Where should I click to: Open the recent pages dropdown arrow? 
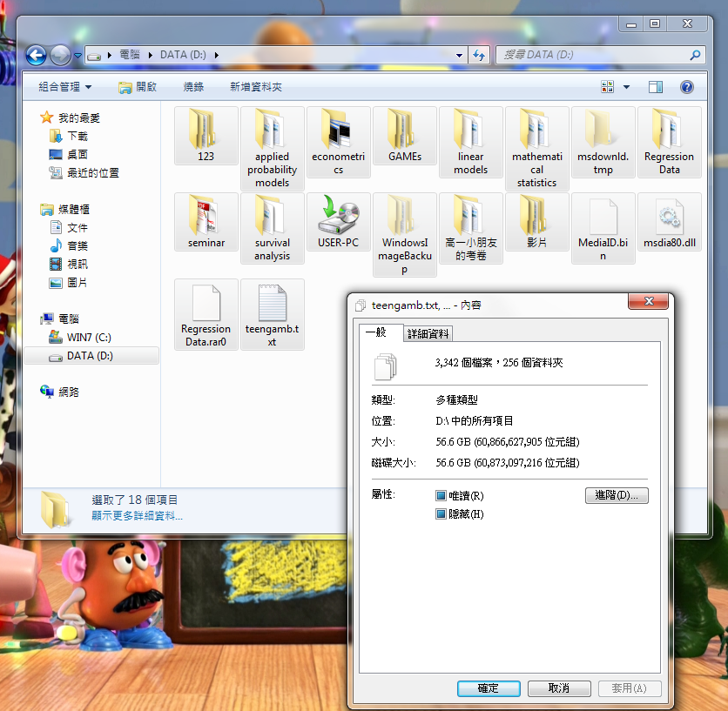(78, 56)
